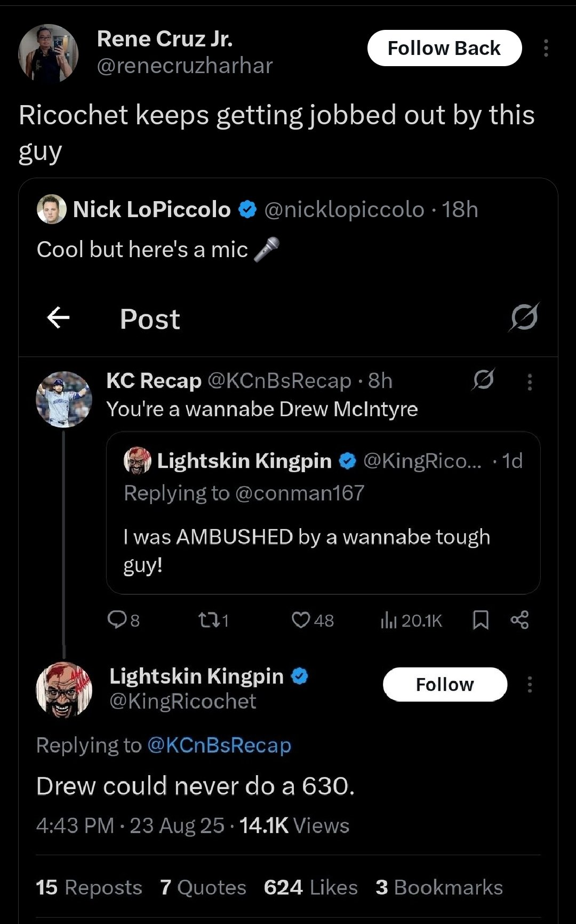This screenshot has height=924, width=576.
Task: View the 624 Likes list
Action: tap(310, 887)
